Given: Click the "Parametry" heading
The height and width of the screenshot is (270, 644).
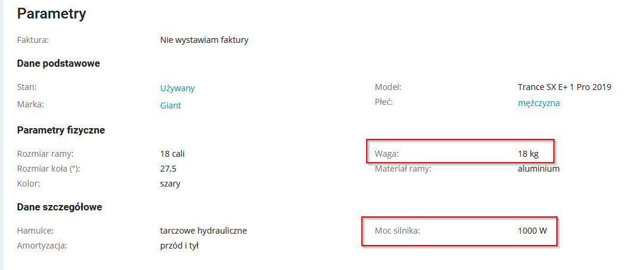Looking at the screenshot, I should click(x=52, y=14).
